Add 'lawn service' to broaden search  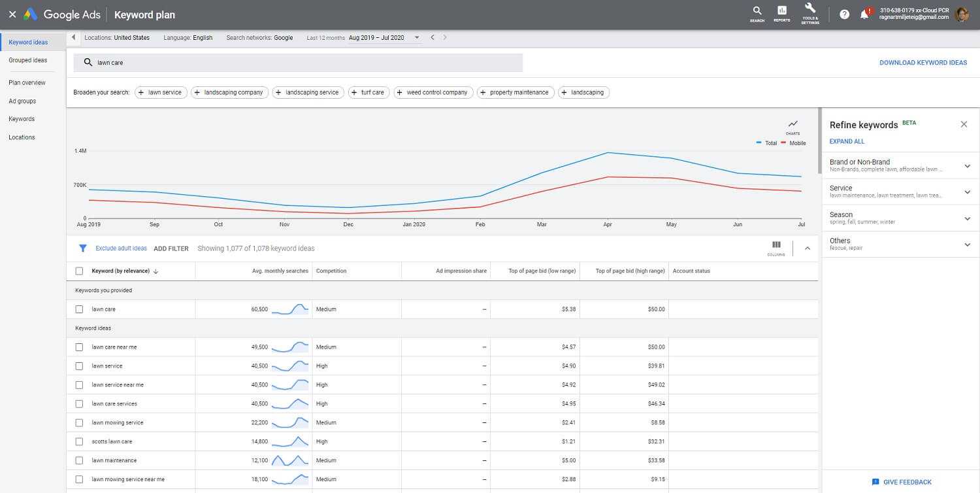[x=161, y=92]
